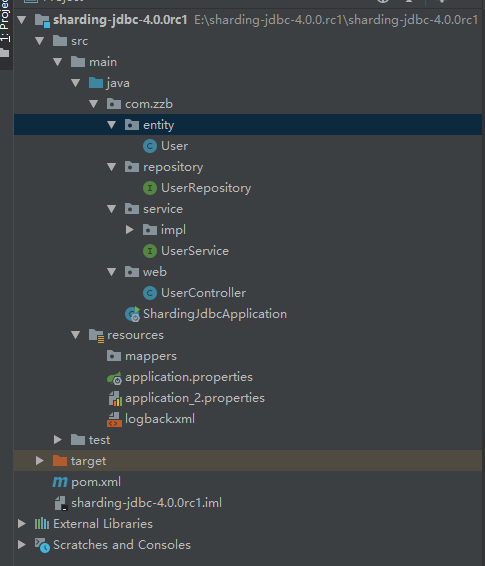Select sharding-jdbc-4.0.0rc1.iml file
Screen dimensions: 485x566
pos(146,503)
